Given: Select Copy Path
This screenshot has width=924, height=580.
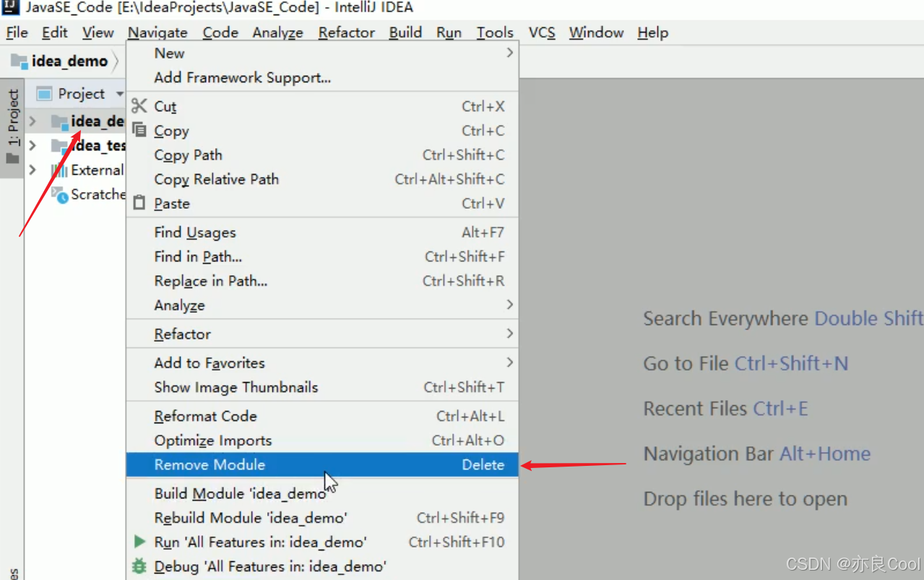Looking at the screenshot, I should click(x=322, y=155).
